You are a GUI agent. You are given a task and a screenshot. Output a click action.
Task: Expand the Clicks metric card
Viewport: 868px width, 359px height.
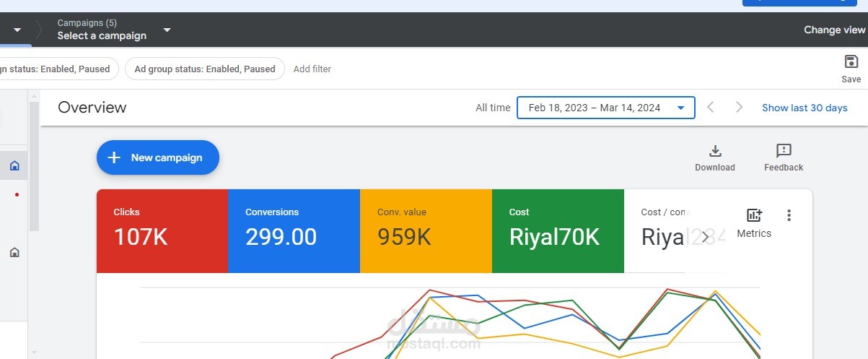click(x=162, y=231)
